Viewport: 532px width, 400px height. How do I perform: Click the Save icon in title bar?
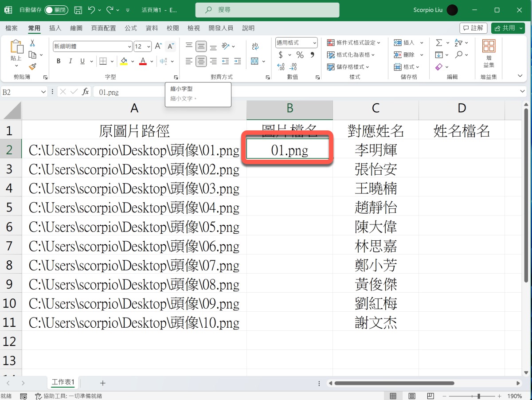[78, 10]
